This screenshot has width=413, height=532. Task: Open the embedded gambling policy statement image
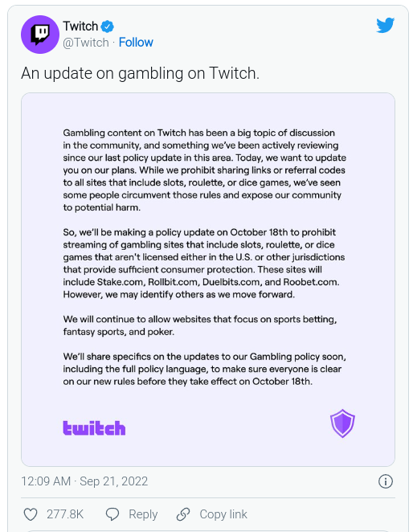(x=208, y=280)
